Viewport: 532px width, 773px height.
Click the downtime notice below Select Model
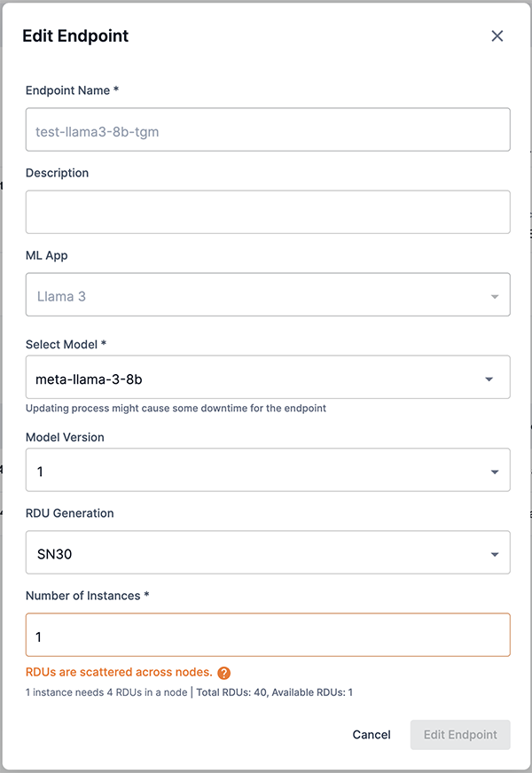click(176, 408)
